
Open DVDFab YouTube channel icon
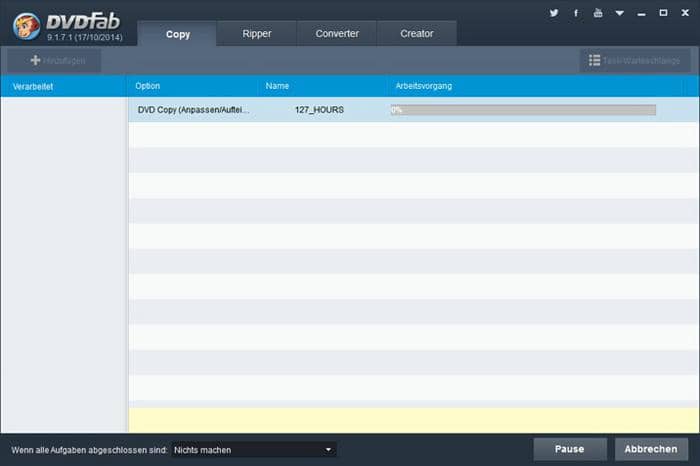click(x=598, y=13)
